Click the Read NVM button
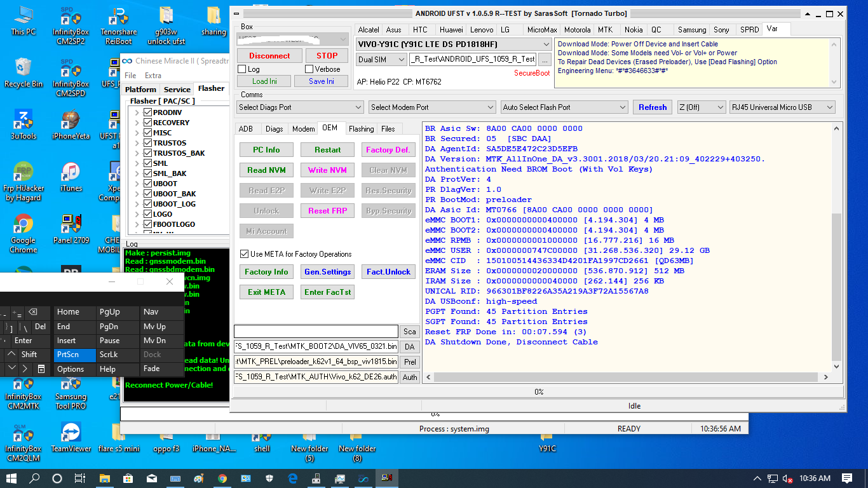 (x=266, y=170)
